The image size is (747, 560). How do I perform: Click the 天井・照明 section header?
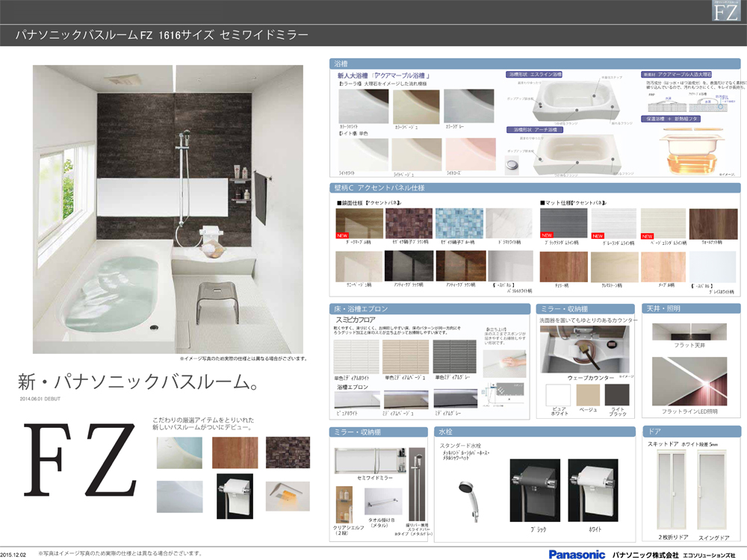pyautogui.click(x=691, y=308)
